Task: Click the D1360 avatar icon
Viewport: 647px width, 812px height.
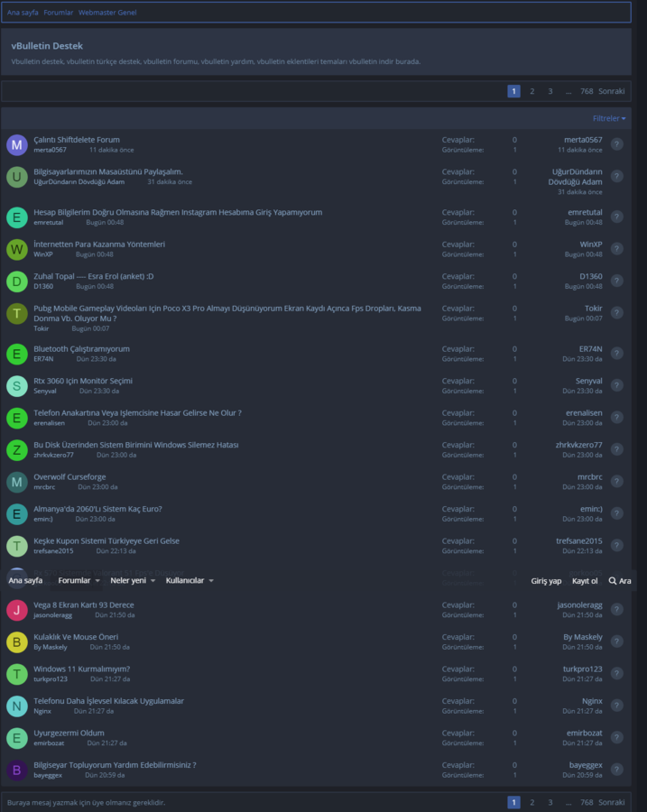Action: coord(16,281)
